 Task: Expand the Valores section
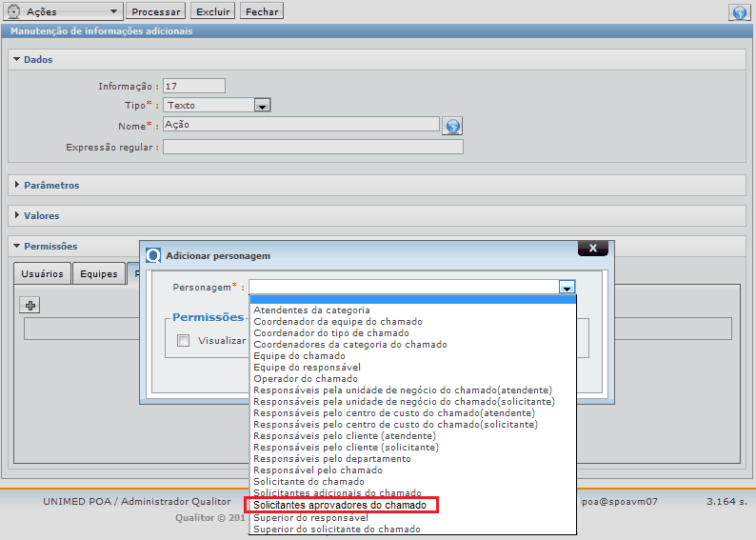(42, 216)
